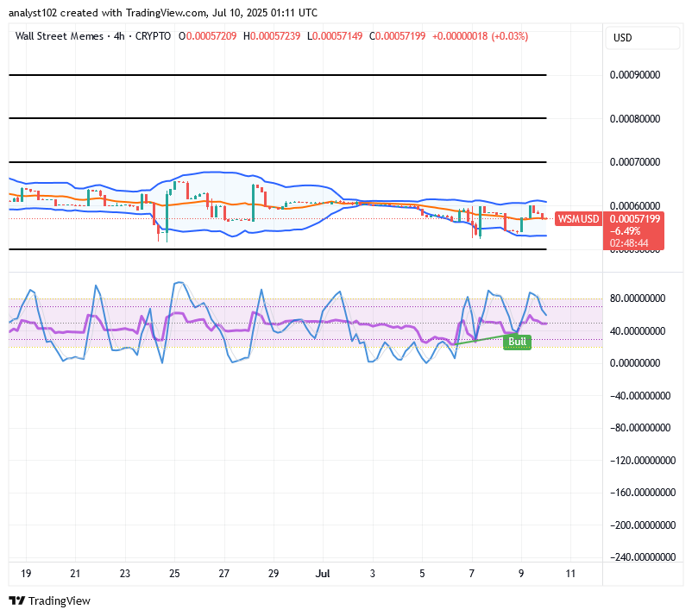The height and width of the screenshot is (616, 692).
Task: Click the -40.00000000 oscillator axis label
Action: (640, 396)
